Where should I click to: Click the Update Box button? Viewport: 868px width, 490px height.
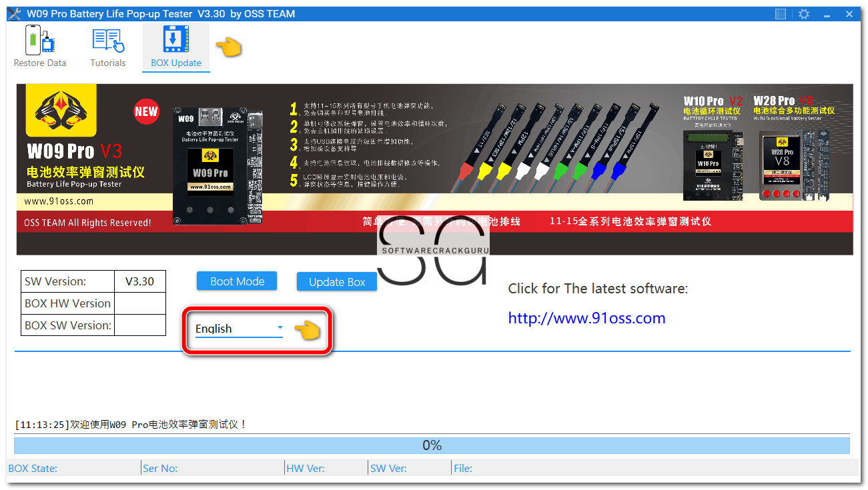(337, 282)
